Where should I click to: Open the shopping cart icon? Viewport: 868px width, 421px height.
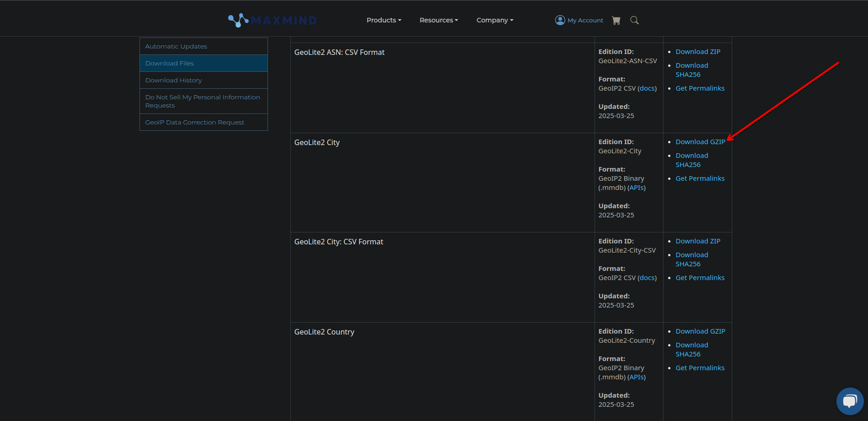pos(616,20)
